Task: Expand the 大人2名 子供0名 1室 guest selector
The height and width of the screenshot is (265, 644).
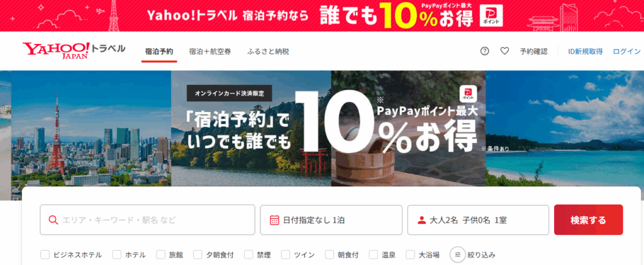Action: coord(478,220)
